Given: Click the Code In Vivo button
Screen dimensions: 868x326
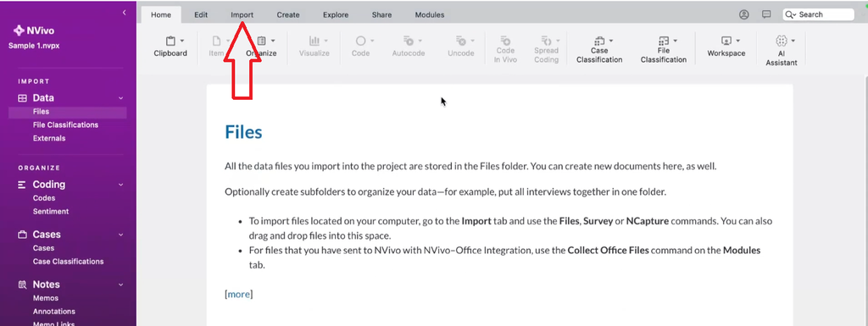Looking at the screenshot, I should pyautogui.click(x=505, y=50).
